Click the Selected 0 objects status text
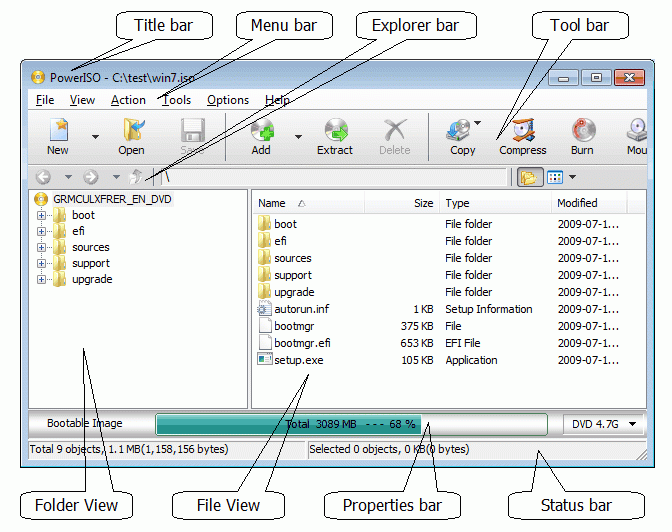Image resolution: width=672 pixels, height=532 pixels. click(389, 449)
